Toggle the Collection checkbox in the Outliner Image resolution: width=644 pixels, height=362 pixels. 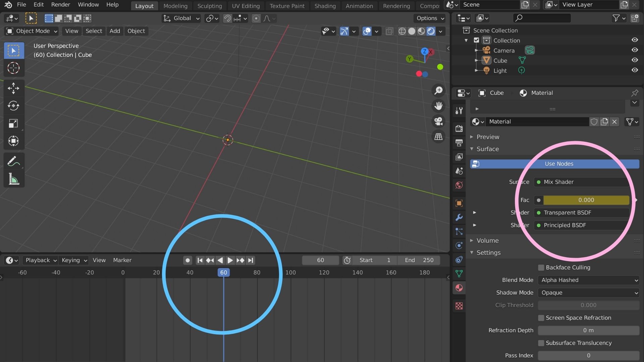click(x=477, y=40)
